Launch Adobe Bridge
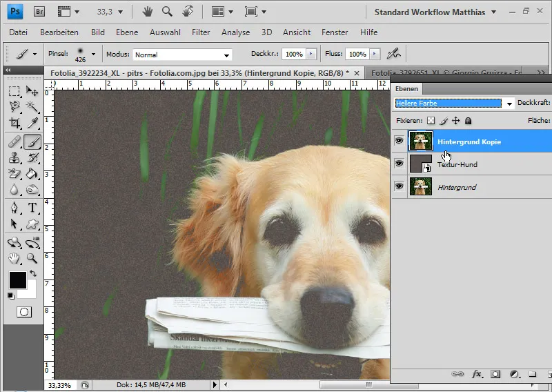 click(x=39, y=12)
